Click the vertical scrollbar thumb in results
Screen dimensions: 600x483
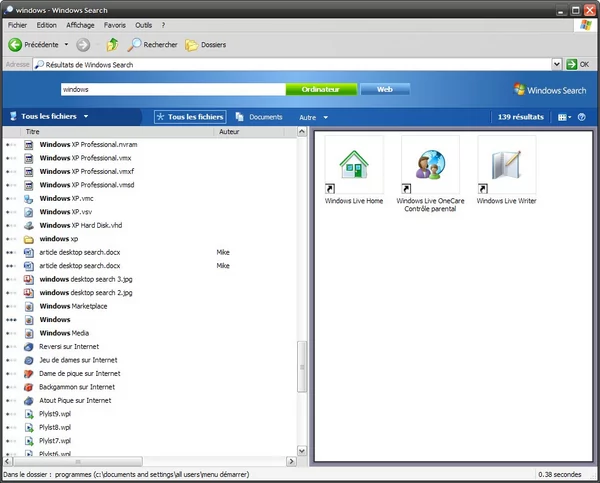pyautogui.click(x=302, y=367)
